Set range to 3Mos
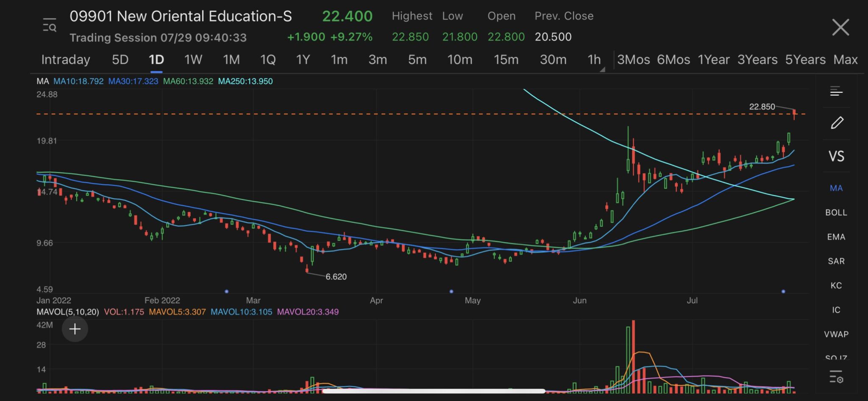Screen dimensions: 868x401 coord(634,60)
